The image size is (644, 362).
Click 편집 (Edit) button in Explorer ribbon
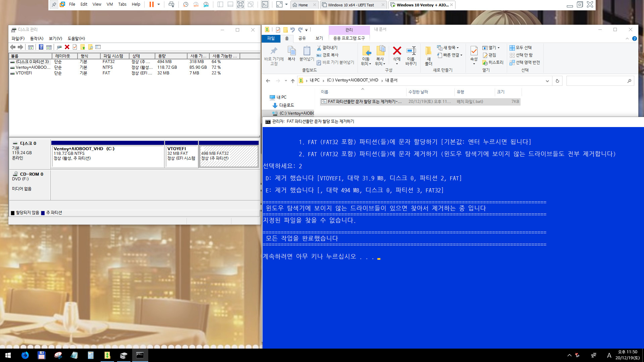tap(489, 55)
